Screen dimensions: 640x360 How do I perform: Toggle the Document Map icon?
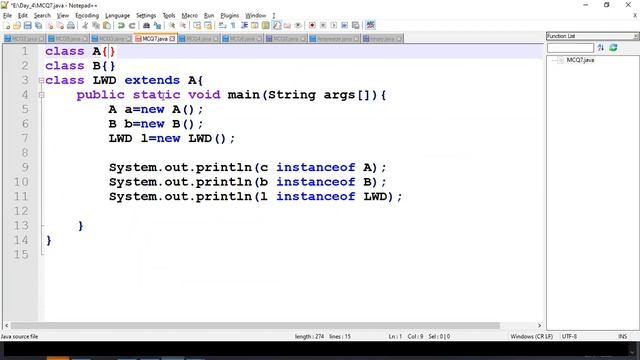click(266, 25)
